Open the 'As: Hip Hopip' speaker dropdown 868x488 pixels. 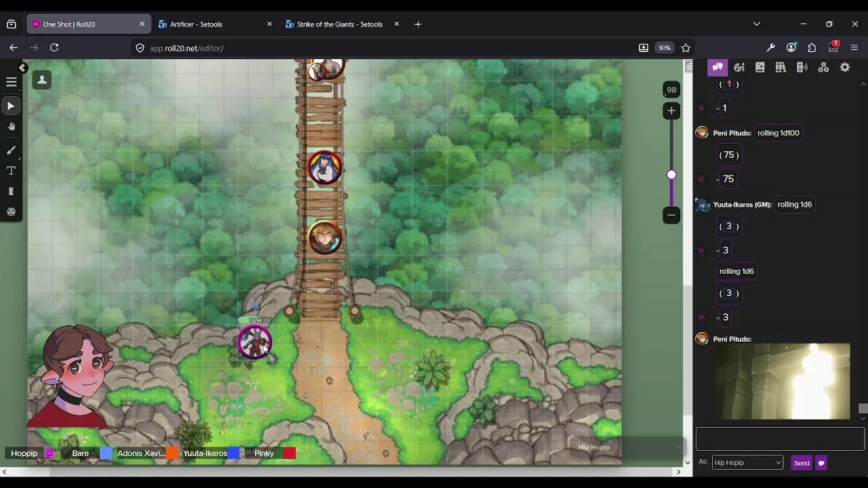point(747,462)
